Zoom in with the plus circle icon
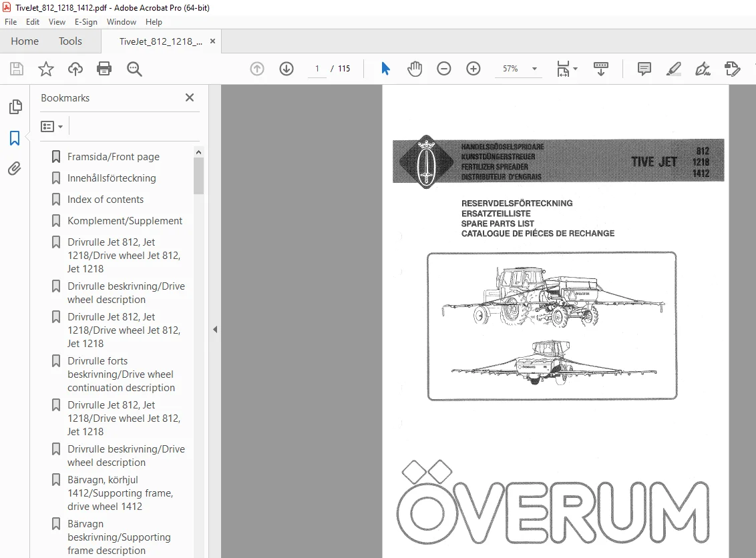The image size is (756, 558). pos(474,69)
